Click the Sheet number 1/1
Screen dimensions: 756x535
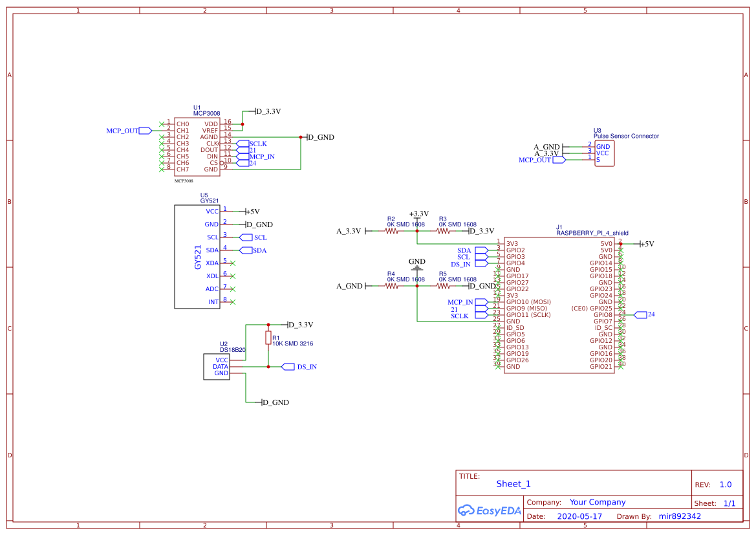729,504
